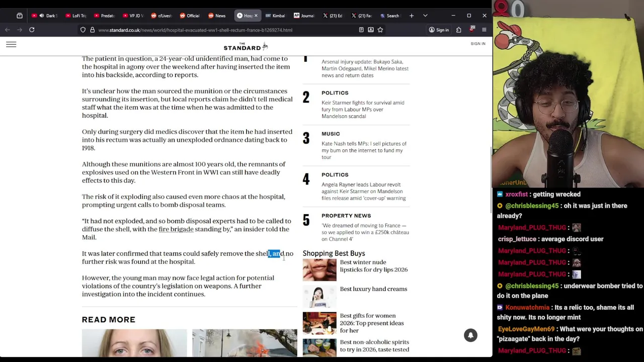Open We dreamed of moving to France article
This screenshot has width=644, height=362.
pyautogui.click(x=365, y=232)
